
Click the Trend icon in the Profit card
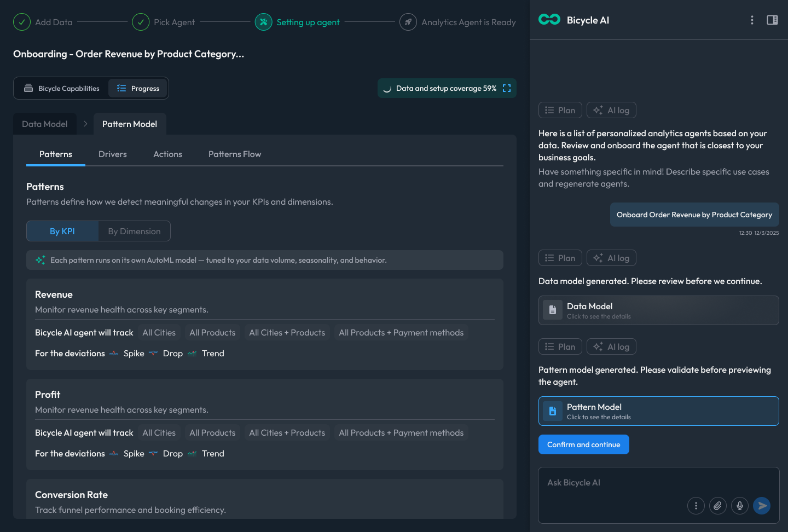tap(192, 454)
